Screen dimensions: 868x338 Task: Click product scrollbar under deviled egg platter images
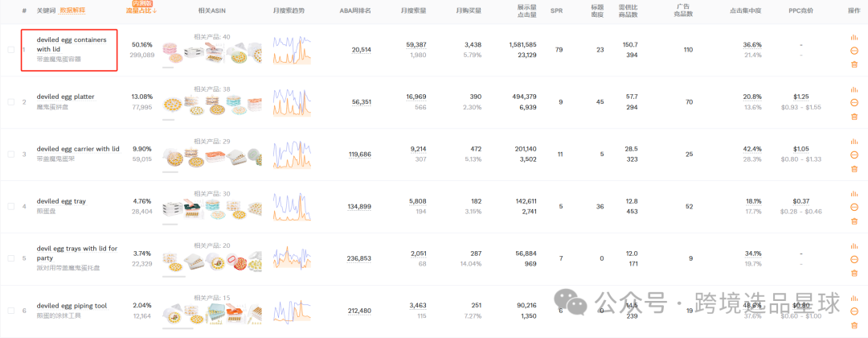tap(168, 120)
